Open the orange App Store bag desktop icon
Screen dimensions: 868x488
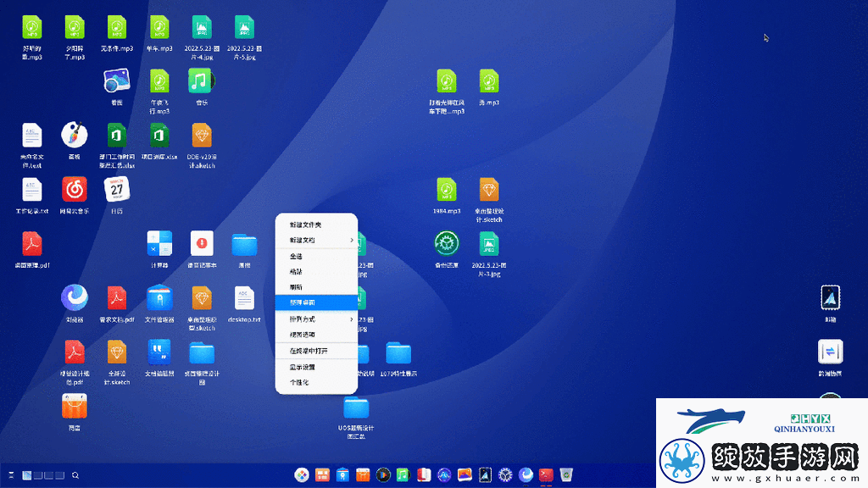75,407
